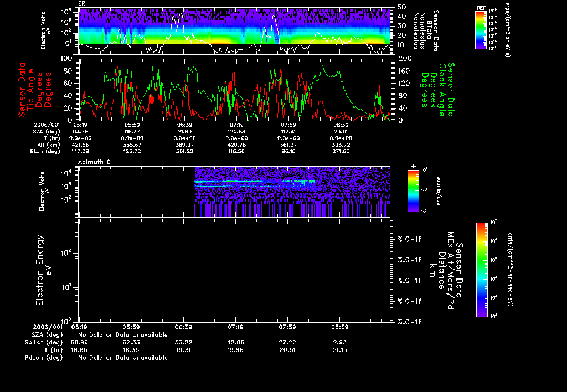Click the ER label above the top spectrogram

81,3
